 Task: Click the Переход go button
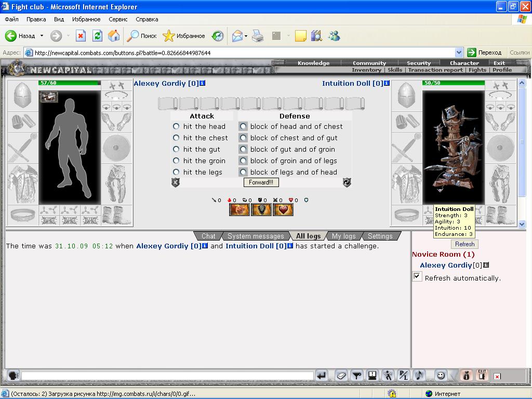(485, 52)
